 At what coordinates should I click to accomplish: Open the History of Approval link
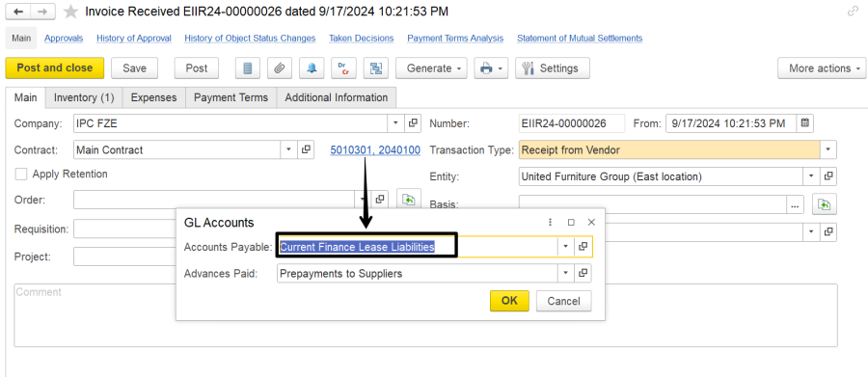tap(134, 39)
